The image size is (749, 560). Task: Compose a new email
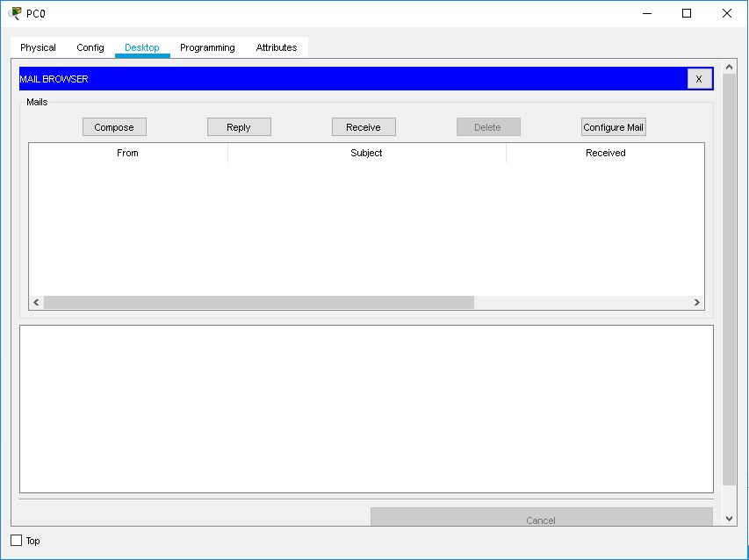click(x=113, y=126)
